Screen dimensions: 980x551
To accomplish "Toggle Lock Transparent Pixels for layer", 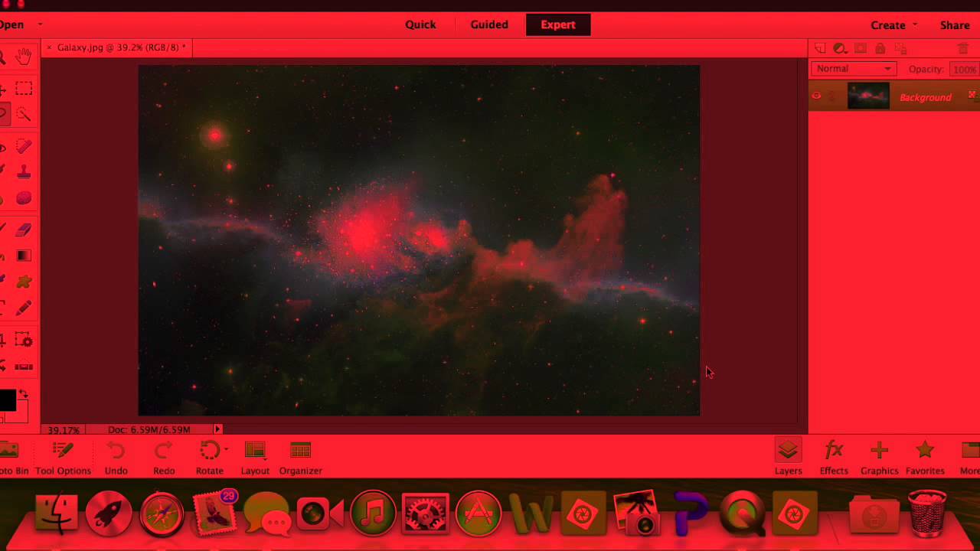I will pyautogui.click(x=900, y=48).
